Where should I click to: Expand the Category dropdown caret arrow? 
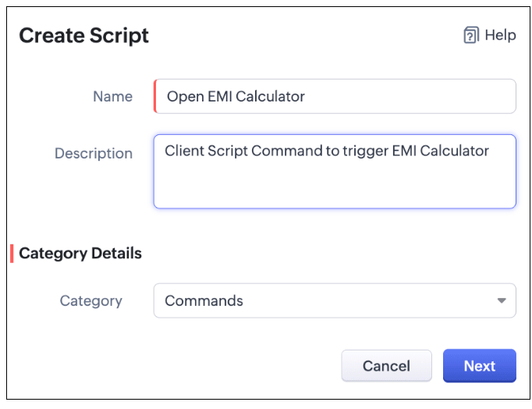502,301
